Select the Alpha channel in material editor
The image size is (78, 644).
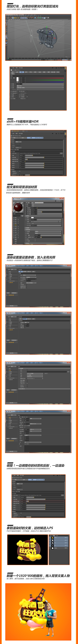[16, 234]
